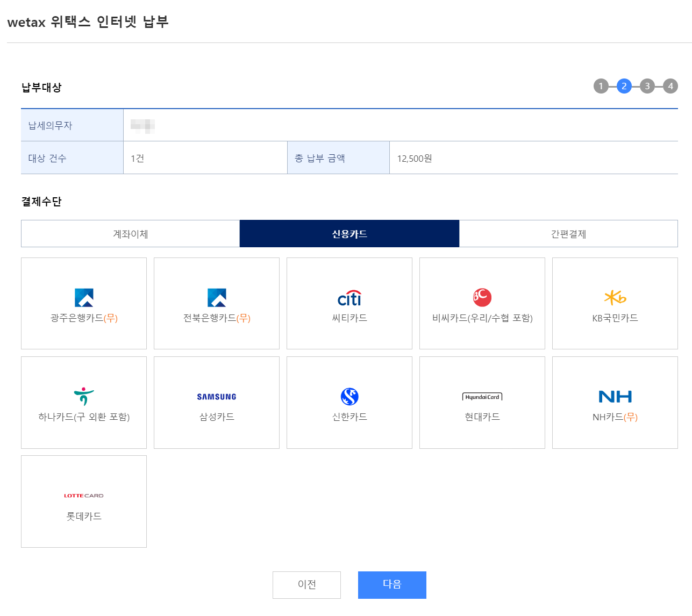Click the 전북은행카드(무) label
Image resolution: width=692 pixels, height=616 pixels.
point(217,318)
